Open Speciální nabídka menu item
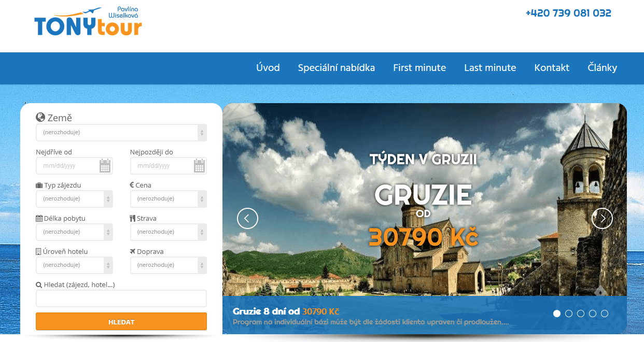 [337, 68]
